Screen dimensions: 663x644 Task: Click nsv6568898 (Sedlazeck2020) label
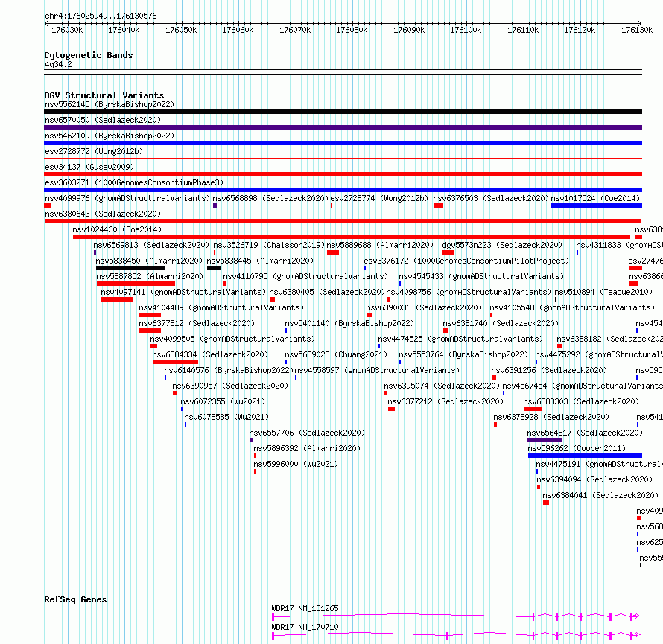click(270, 198)
